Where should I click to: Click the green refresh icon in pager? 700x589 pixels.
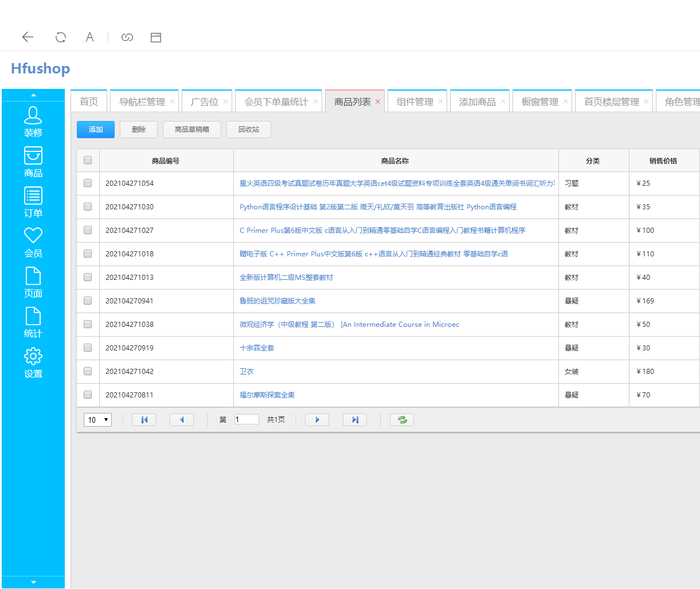click(x=402, y=420)
